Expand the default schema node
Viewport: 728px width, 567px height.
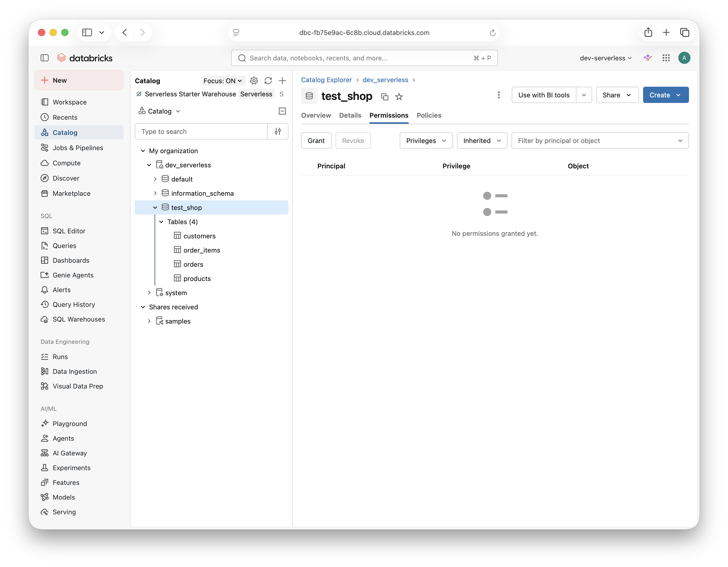click(x=155, y=179)
